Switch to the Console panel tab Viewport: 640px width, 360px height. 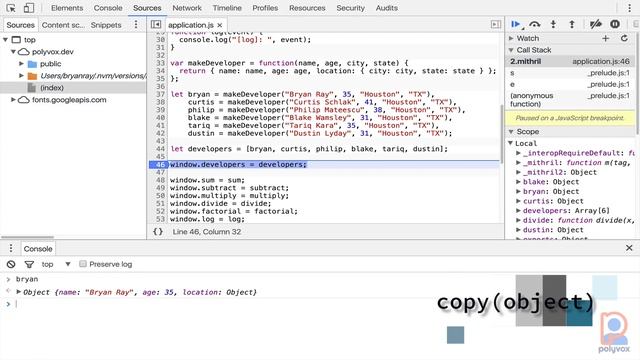[x=108, y=8]
